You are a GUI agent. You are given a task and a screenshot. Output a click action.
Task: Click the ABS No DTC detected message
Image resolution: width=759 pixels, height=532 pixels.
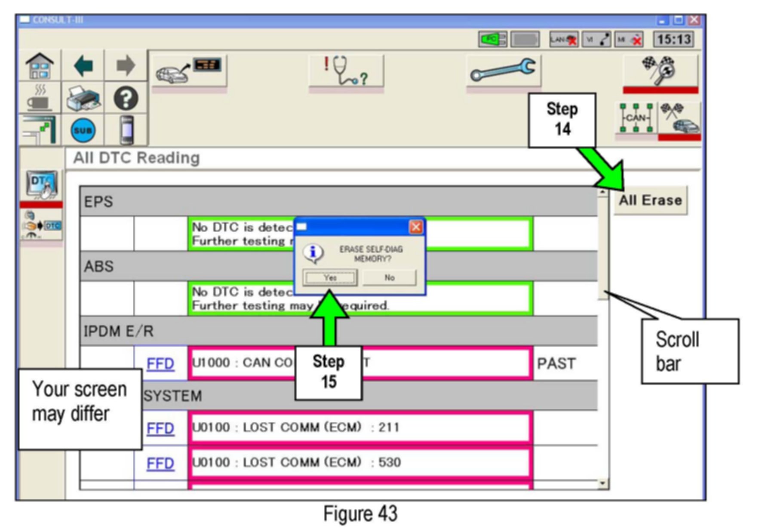(x=360, y=298)
